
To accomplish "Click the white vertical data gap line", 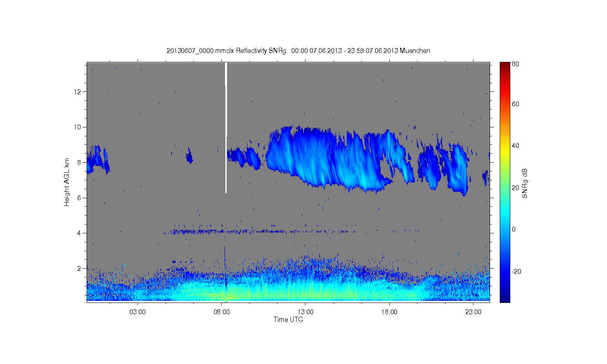I will pos(226,128).
